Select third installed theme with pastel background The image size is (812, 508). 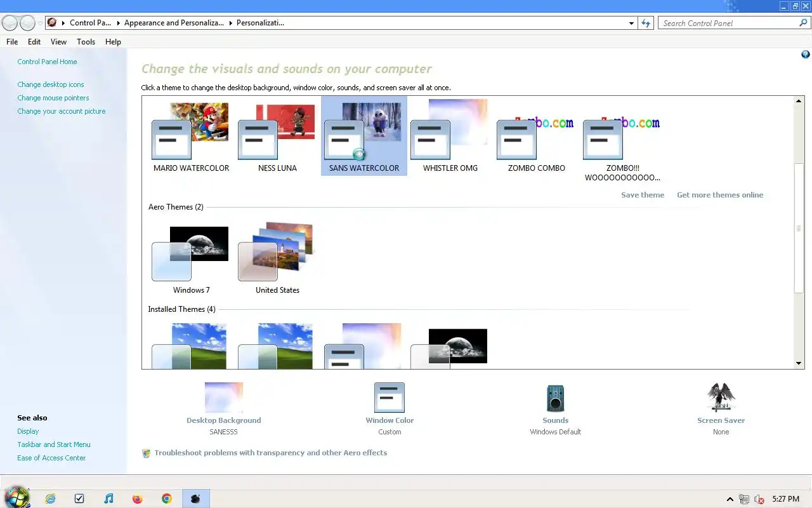point(363,346)
